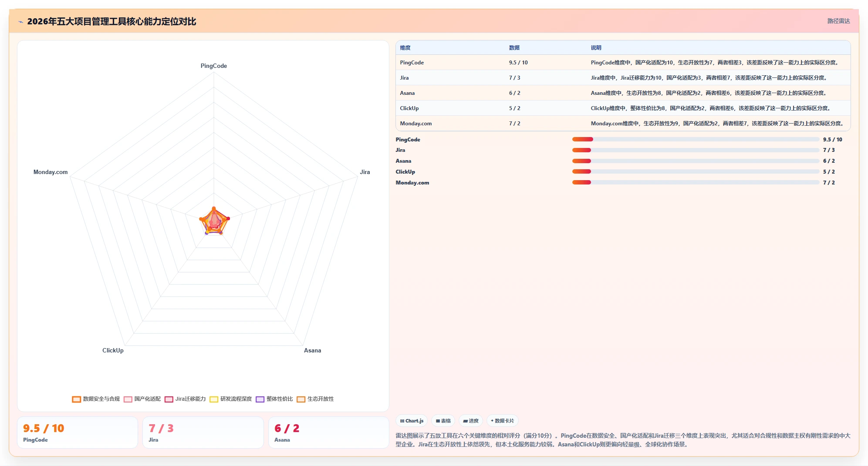The image size is (868, 466).
Task: Click Monday.com row table value 7 / 2
Action: coord(514,124)
